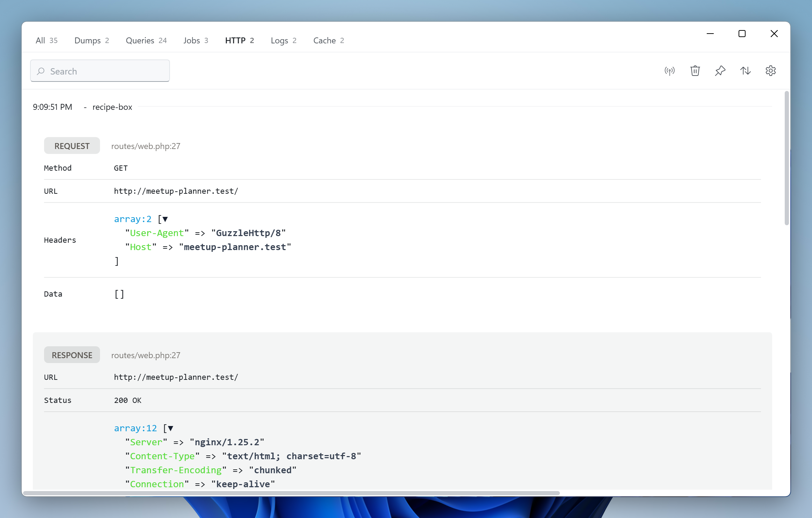Click the 9:09:51 PM timestamp
The image size is (812, 518).
[x=52, y=107]
